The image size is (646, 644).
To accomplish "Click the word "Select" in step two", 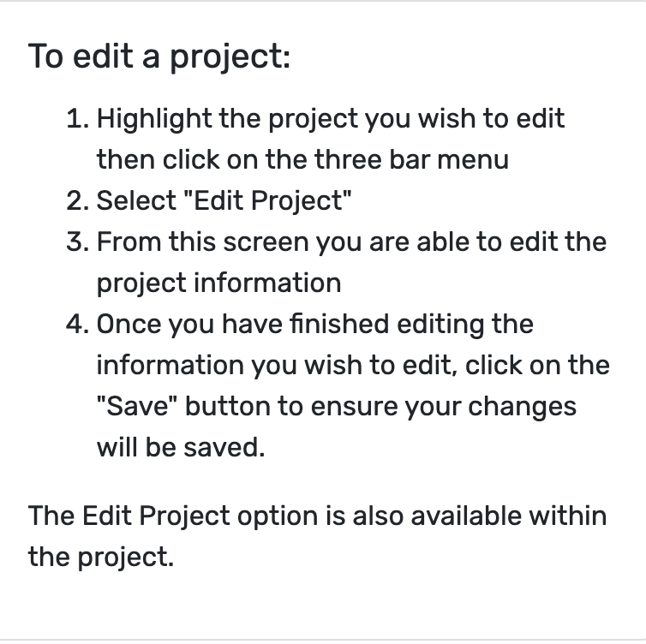I will (136, 200).
